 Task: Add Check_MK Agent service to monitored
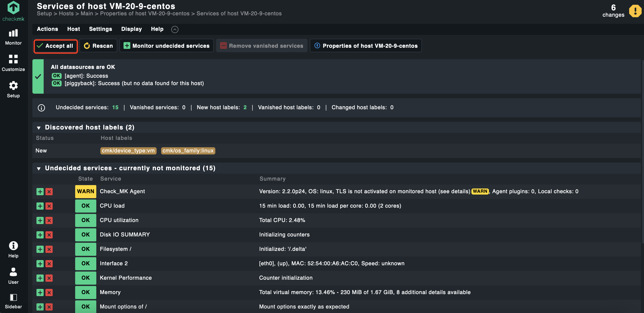pos(40,192)
